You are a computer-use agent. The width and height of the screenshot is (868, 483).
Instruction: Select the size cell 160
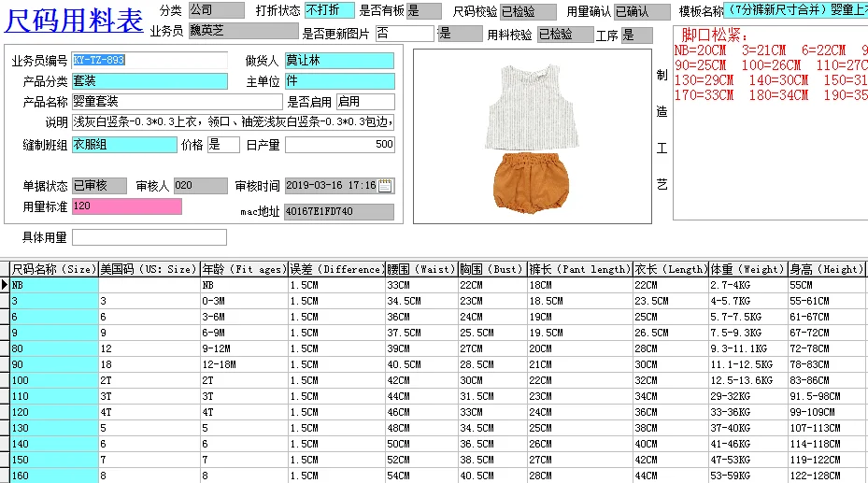click(54, 476)
